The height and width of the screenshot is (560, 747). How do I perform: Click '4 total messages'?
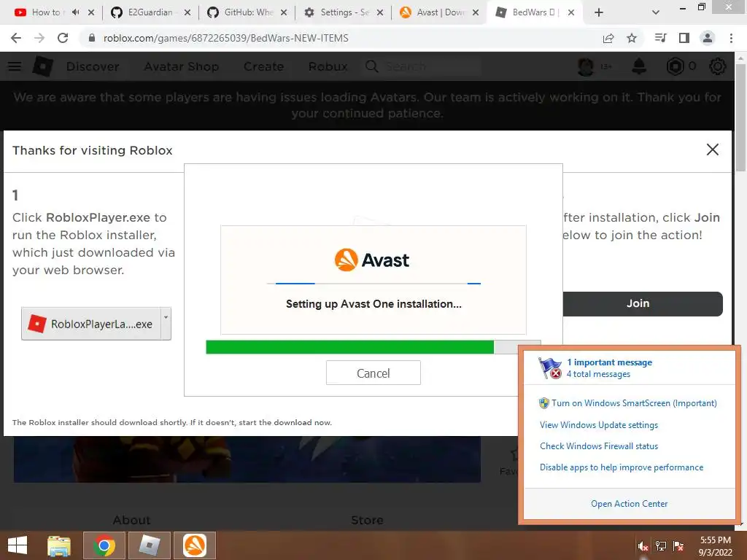(598, 374)
